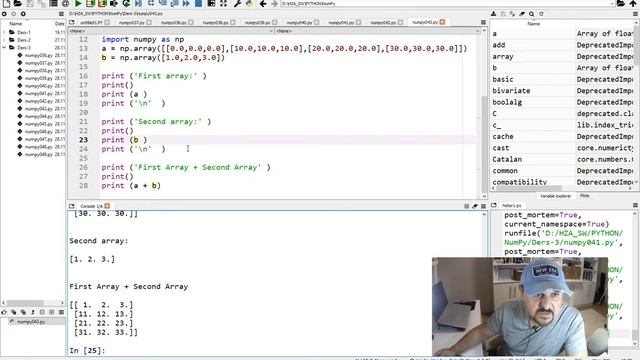Click the Back arrow in toolbar
This screenshot has width=640, height=360.
263,3
